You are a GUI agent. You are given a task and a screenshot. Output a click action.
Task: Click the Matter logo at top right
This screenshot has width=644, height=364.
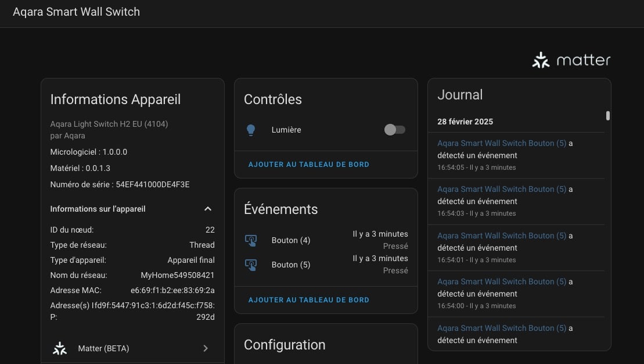tap(571, 60)
